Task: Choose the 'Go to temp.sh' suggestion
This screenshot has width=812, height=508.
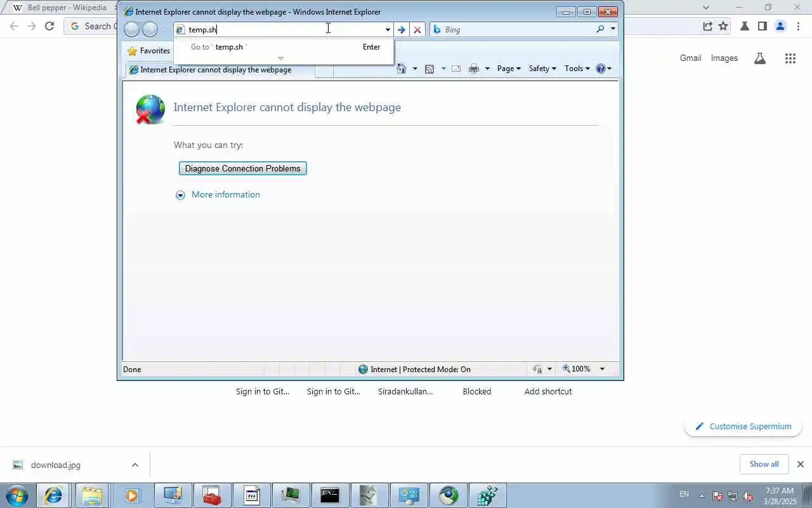Action: [284, 47]
